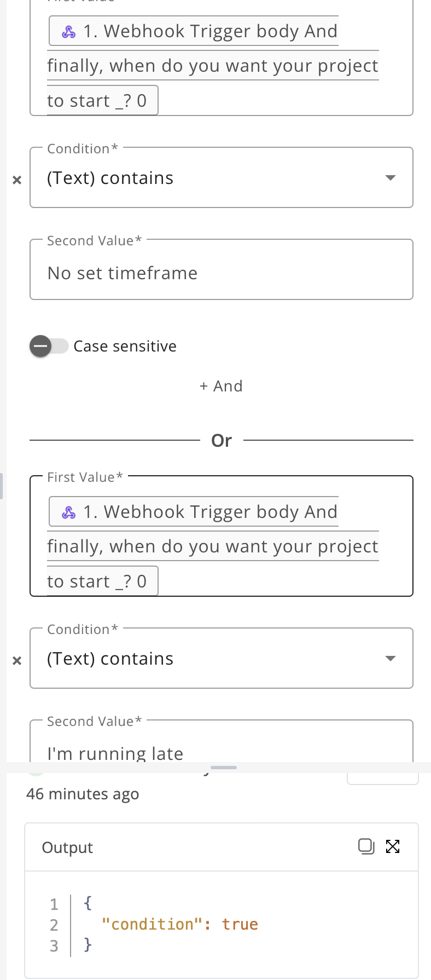Click dropdown arrow of the upper Condition field
The image size is (431, 980).
coord(391,177)
